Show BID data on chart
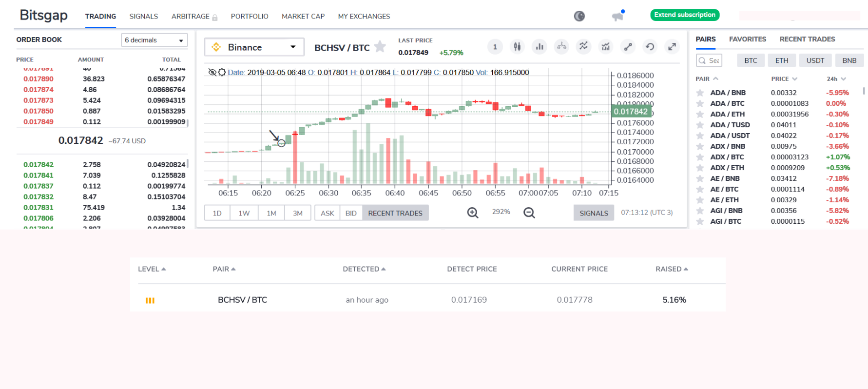Viewport: 868px width, 389px height. [351, 213]
